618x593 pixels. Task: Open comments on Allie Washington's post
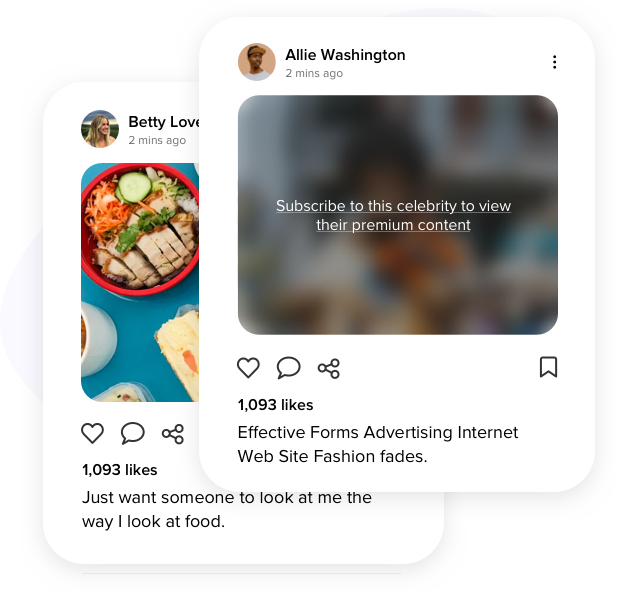289,368
